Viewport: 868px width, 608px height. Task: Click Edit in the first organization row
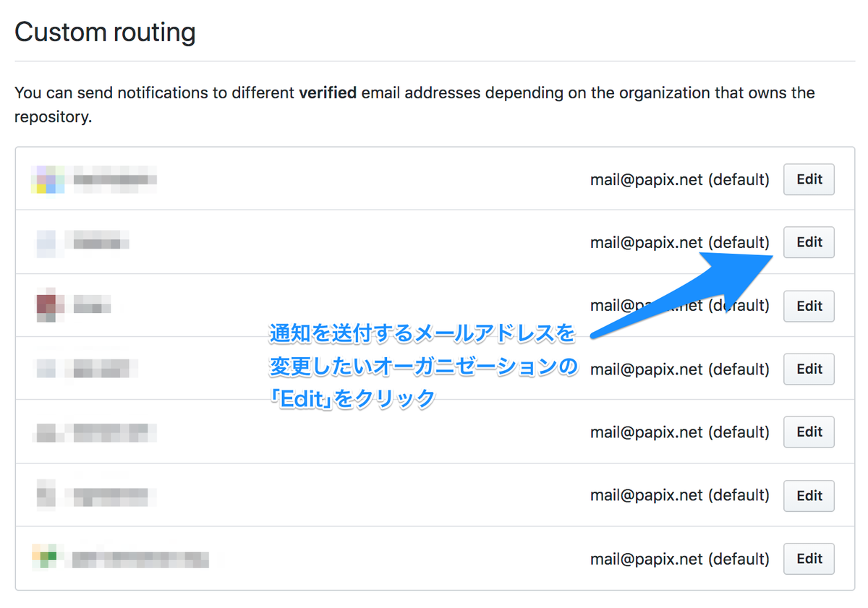tap(809, 179)
